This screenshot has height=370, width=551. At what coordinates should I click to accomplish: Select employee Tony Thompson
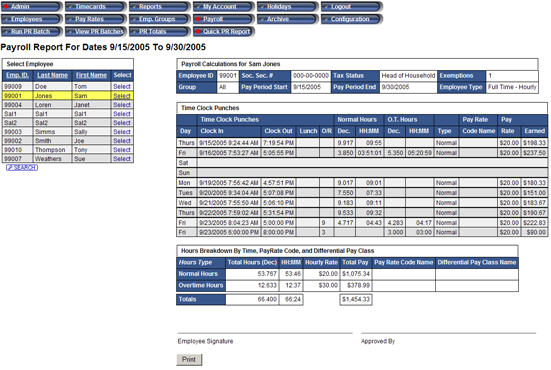point(122,150)
